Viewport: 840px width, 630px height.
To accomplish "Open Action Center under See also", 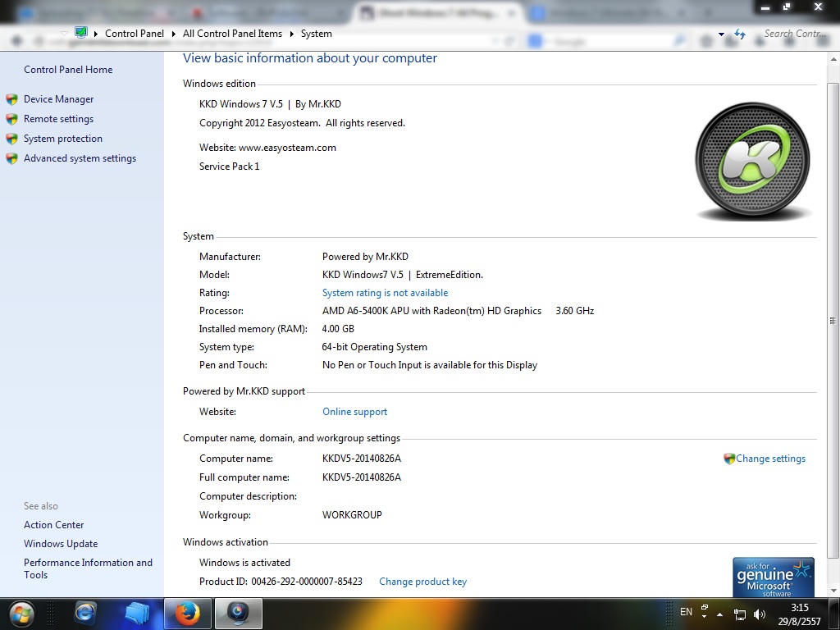I will click(x=53, y=525).
